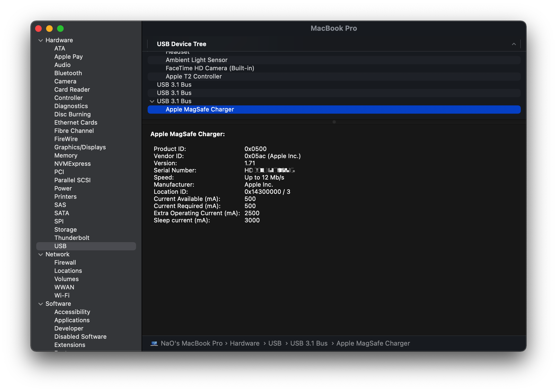Click Hardware in the bottom path bar

click(244, 343)
